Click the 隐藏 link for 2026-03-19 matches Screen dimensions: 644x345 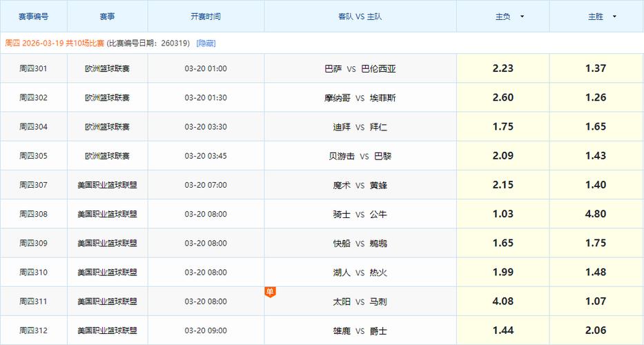206,43
